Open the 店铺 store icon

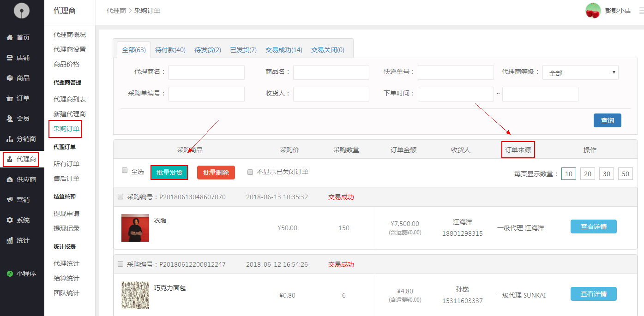[x=10, y=58]
